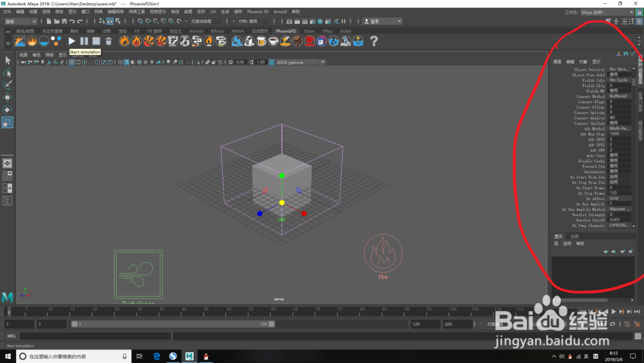This screenshot has height=363, width=644.
Task: Toggle the Outliner panel icon
Action: click(7, 201)
